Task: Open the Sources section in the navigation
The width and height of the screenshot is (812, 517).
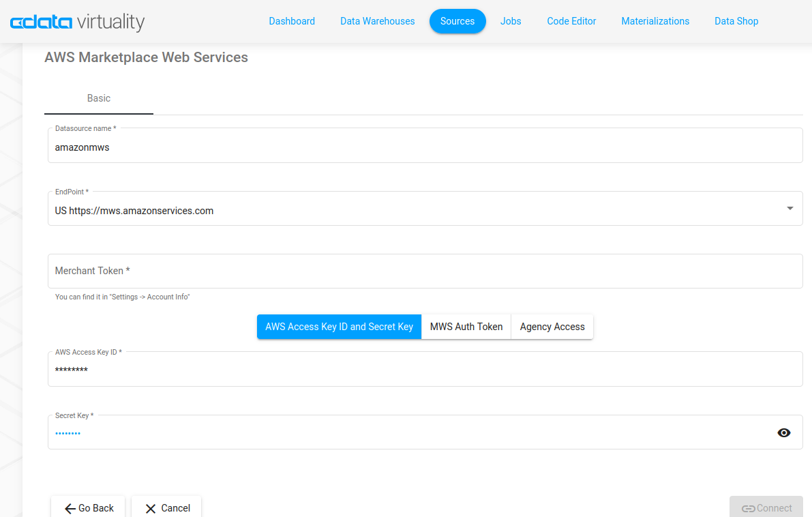Action: click(457, 21)
